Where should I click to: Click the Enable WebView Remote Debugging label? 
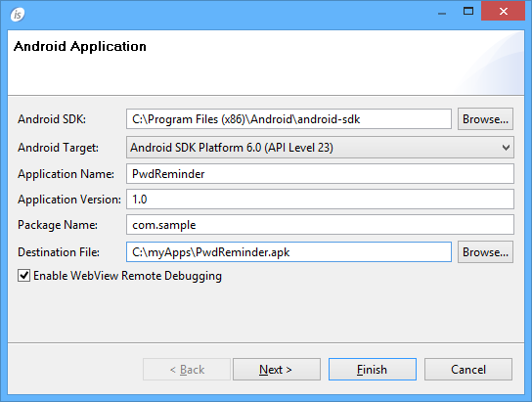[x=127, y=276]
